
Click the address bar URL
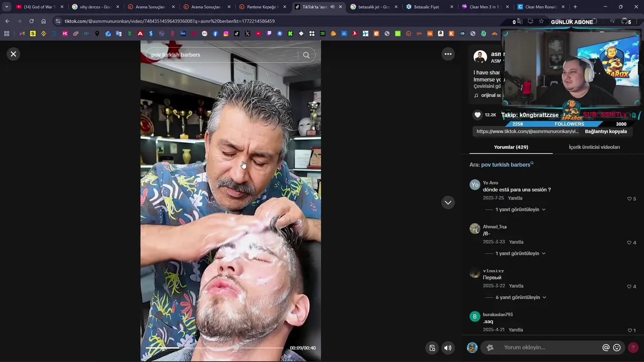pos(170,21)
